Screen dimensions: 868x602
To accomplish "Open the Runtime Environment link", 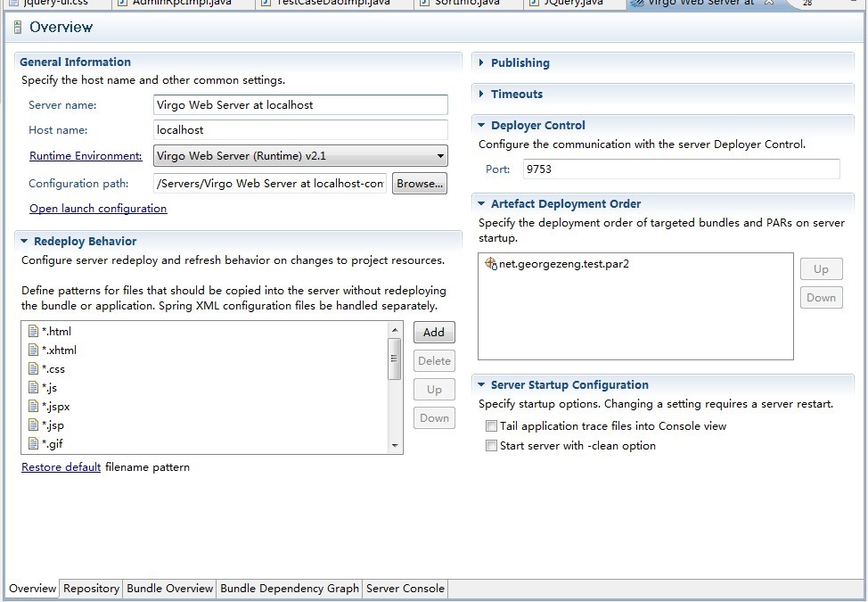I will tap(86, 155).
